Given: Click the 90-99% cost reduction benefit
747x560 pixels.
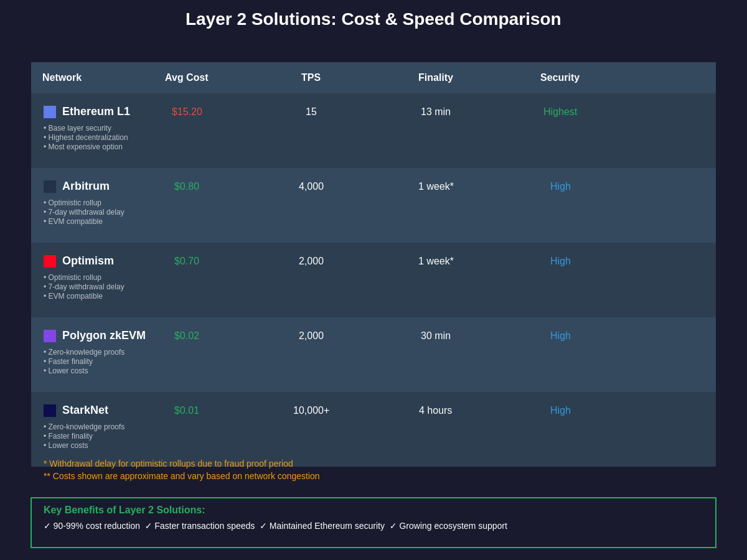Looking at the screenshot, I should pos(92,526).
